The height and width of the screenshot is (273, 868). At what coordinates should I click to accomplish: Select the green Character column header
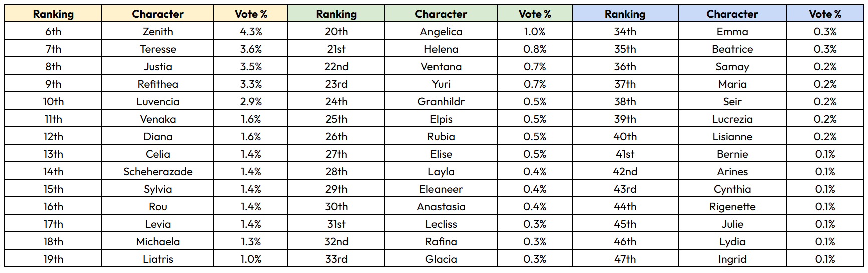click(441, 14)
